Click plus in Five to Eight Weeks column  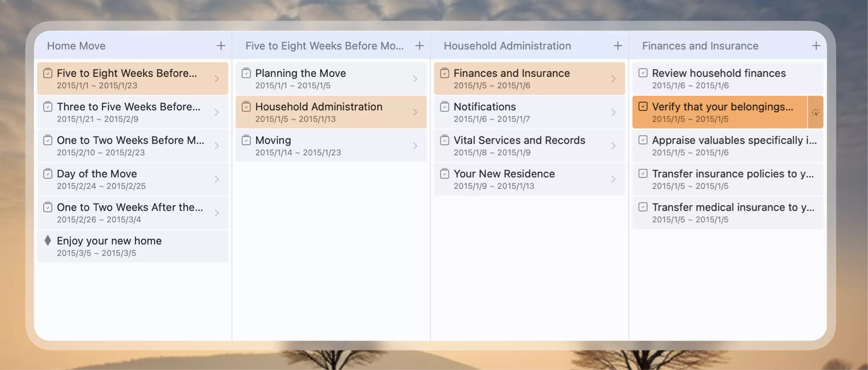[x=419, y=46]
